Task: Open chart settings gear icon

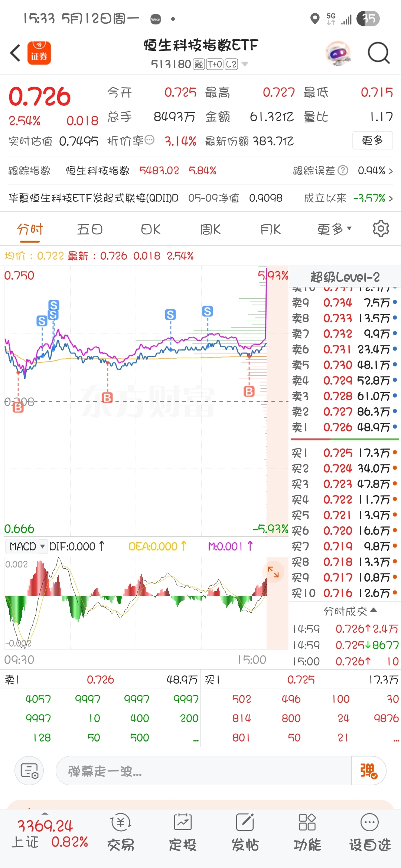Action: pos(381,228)
